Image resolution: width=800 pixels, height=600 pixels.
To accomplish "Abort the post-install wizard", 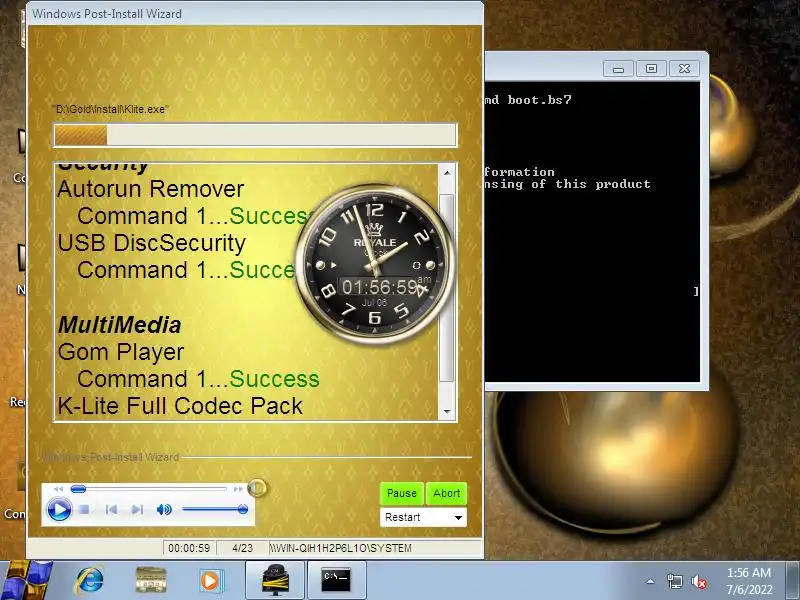I will click(446, 493).
